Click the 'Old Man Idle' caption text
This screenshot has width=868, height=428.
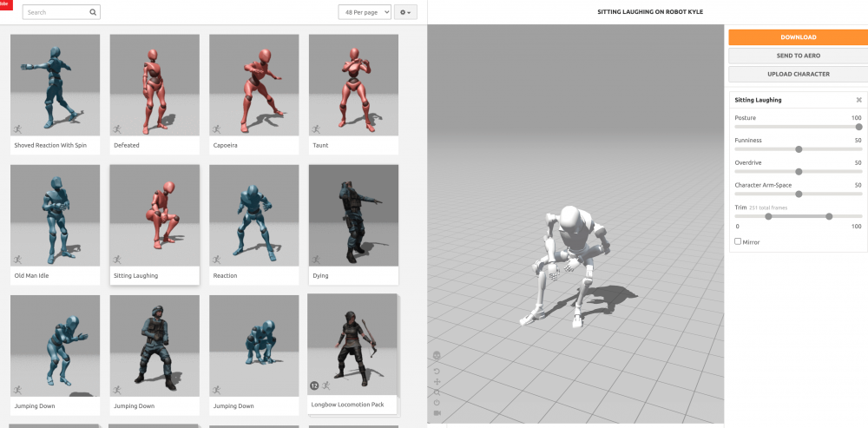pos(31,275)
